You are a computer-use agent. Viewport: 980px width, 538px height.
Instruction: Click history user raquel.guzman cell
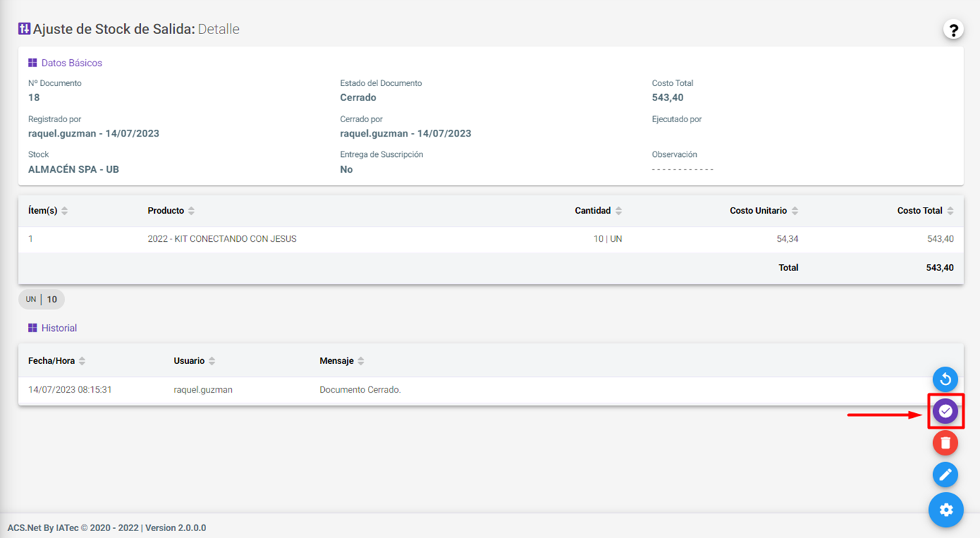click(203, 390)
